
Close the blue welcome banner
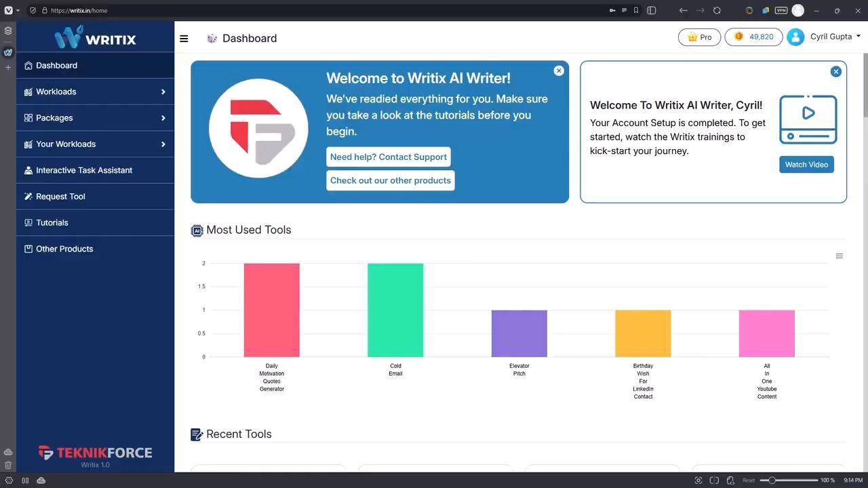click(559, 70)
